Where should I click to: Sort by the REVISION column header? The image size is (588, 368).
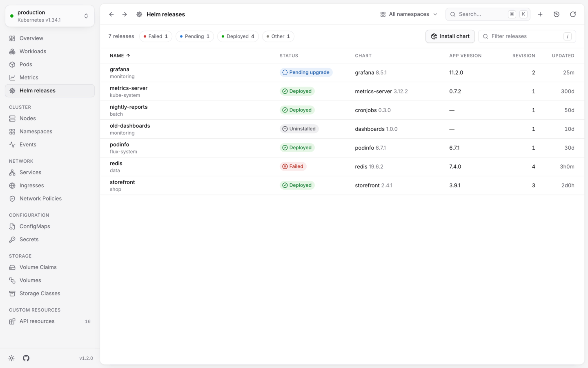coord(523,56)
